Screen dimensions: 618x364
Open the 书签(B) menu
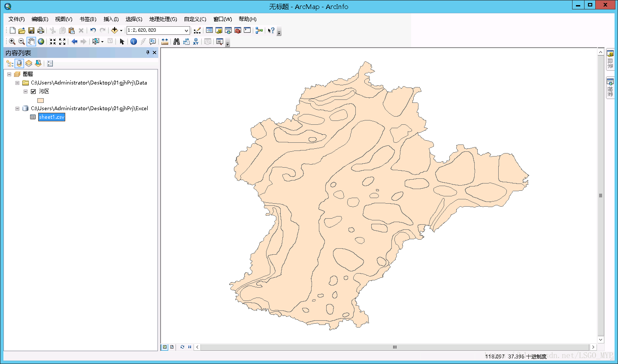coord(88,19)
